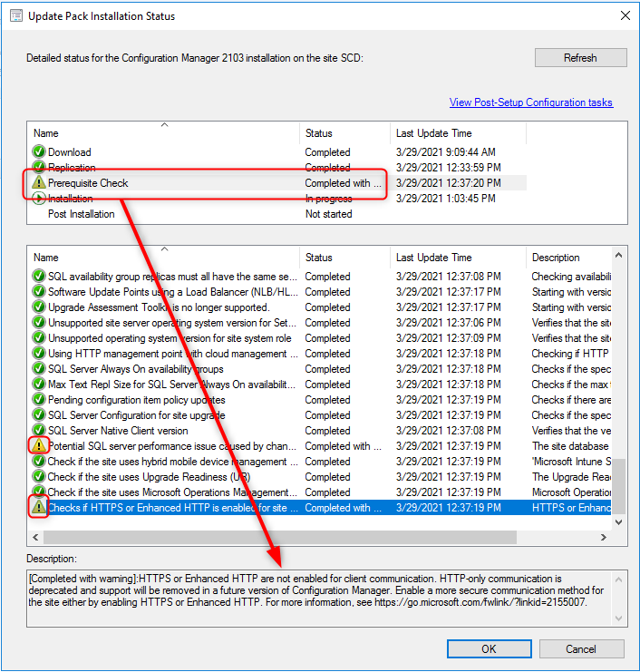This screenshot has height=672, width=640.
Task: Sort lower list by Name column header
Action: click(163, 258)
